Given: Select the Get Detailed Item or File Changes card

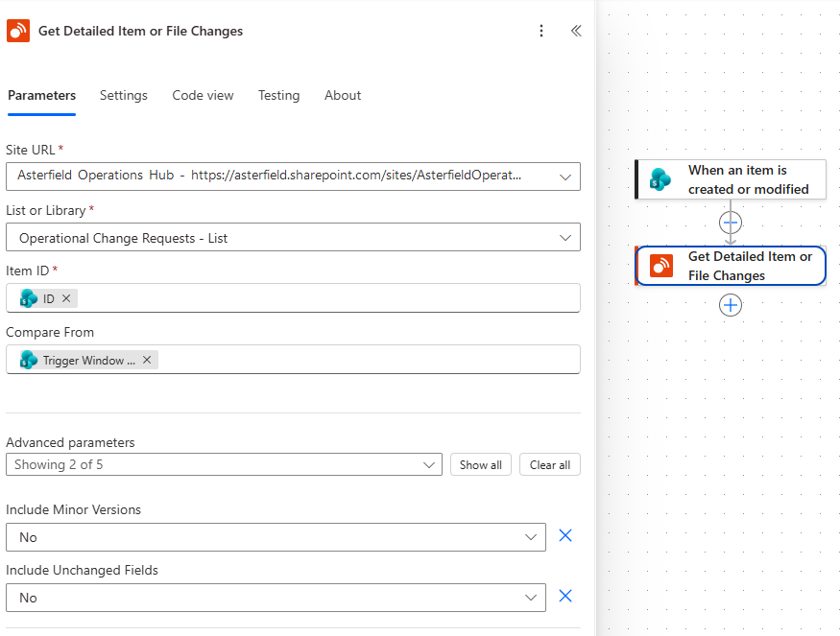Looking at the screenshot, I should coord(731,266).
